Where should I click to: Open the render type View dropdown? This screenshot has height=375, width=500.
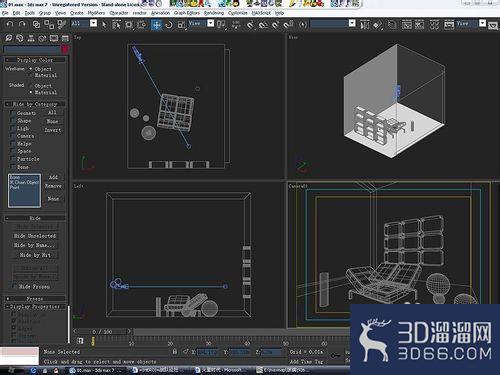point(482,23)
